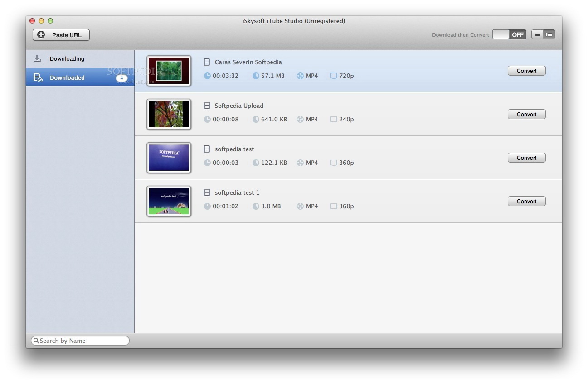
Task: Click resolution icon in 00:00:03 row
Action: coord(334,163)
